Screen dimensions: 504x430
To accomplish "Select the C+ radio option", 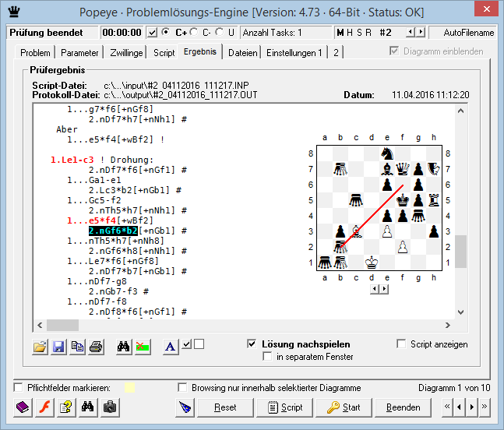I will 166,32.
